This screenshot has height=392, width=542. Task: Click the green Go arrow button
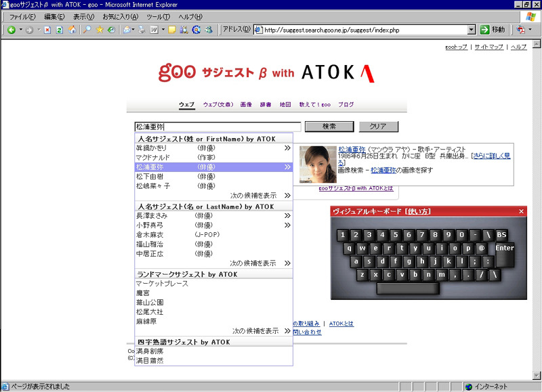click(x=484, y=30)
